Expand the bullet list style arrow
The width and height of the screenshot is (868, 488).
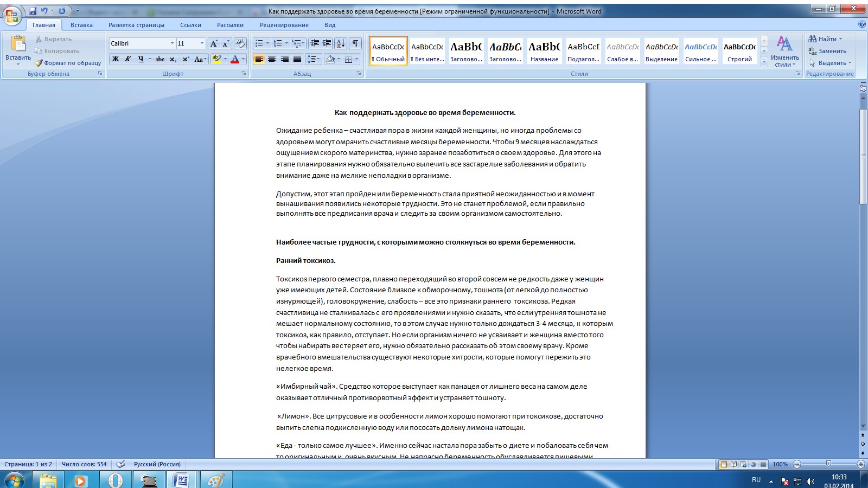point(267,43)
